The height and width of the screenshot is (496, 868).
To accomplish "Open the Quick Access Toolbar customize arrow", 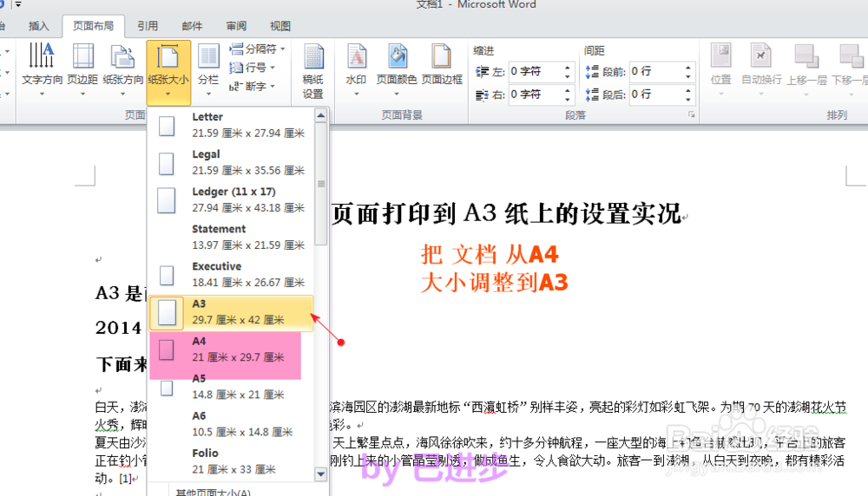I will point(18,3).
